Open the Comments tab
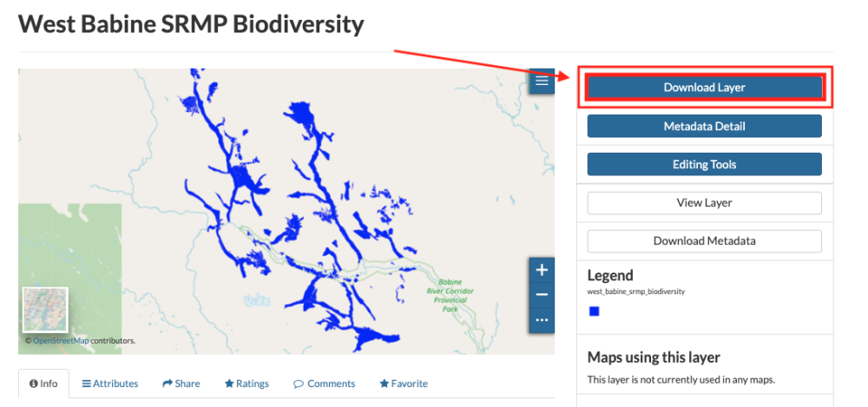Screen dimensions: 868x407 (324, 384)
